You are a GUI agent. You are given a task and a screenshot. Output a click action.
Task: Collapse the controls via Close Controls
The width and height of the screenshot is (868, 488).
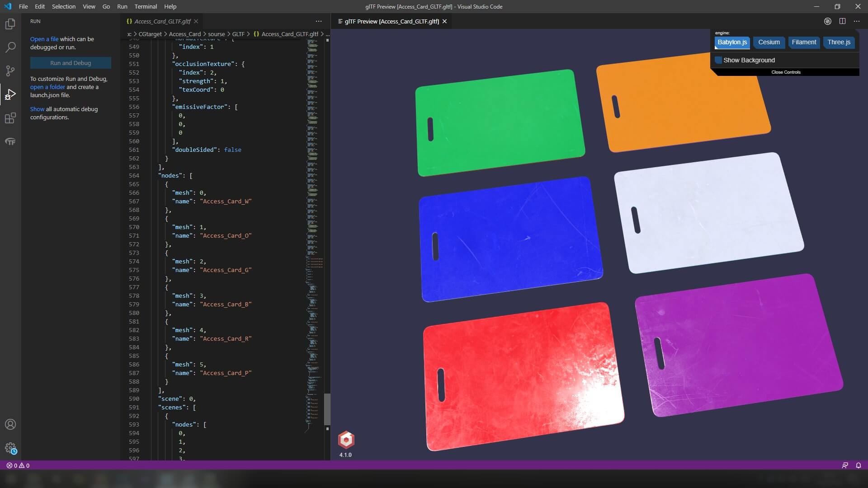[x=786, y=72]
